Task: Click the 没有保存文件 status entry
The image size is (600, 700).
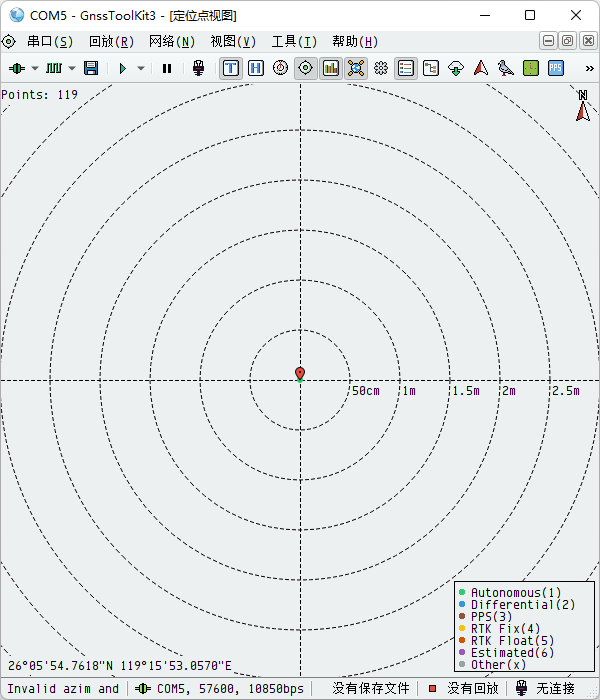Action: pos(371,688)
